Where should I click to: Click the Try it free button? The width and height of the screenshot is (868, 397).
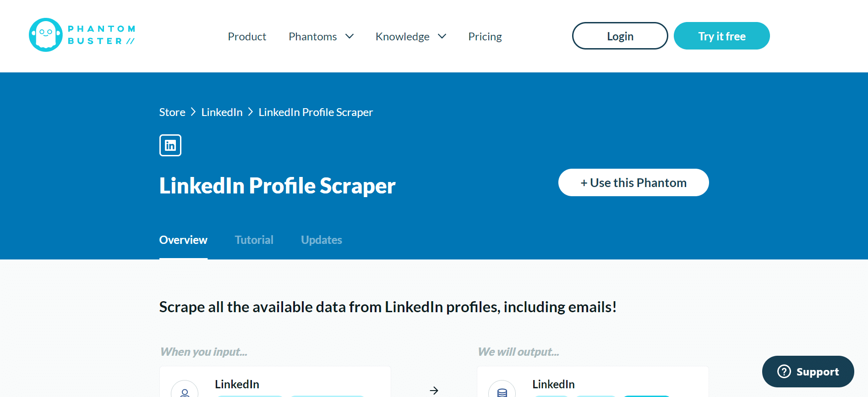[721, 36]
